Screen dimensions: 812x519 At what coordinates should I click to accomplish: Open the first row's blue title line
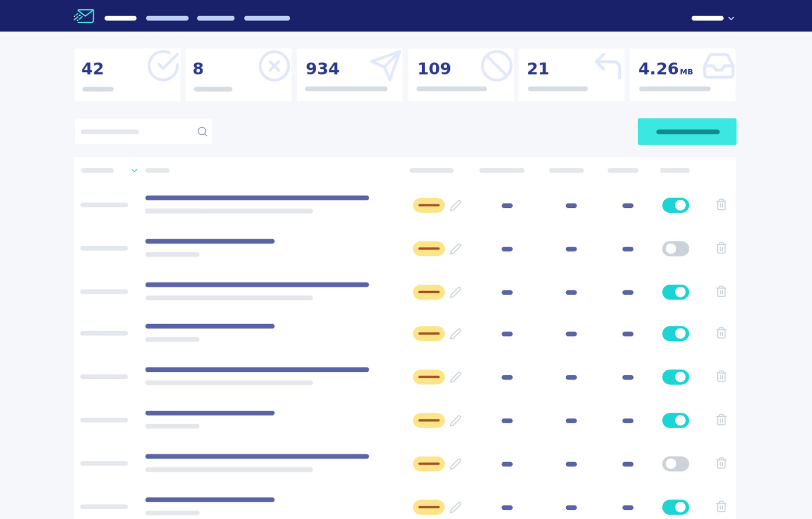[x=257, y=198]
